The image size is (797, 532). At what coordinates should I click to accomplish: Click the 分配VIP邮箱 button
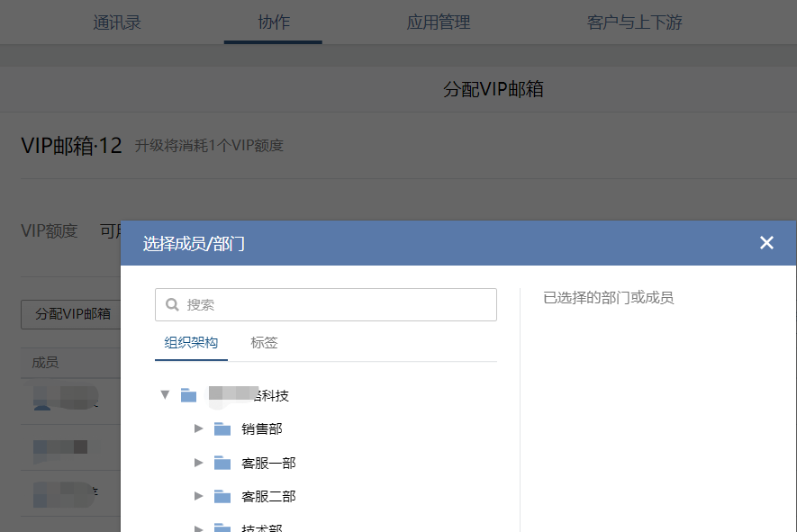[72, 314]
